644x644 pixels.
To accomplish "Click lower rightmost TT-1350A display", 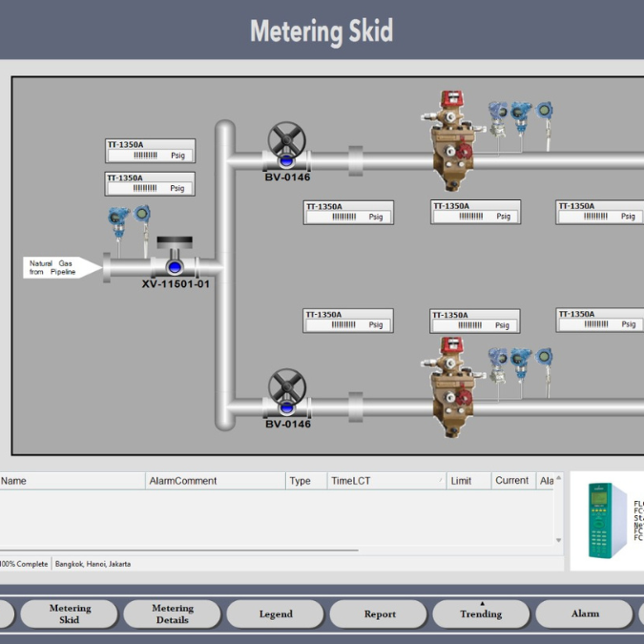I will coord(600,320).
